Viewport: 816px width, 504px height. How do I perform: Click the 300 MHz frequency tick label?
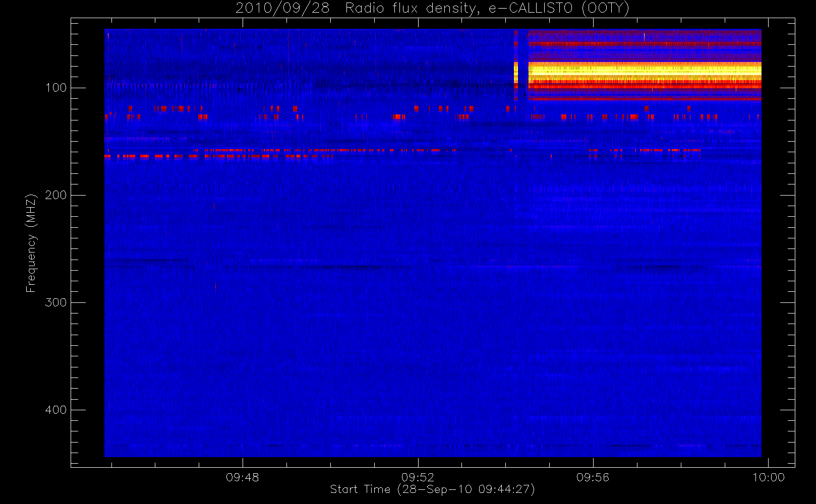(x=56, y=302)
